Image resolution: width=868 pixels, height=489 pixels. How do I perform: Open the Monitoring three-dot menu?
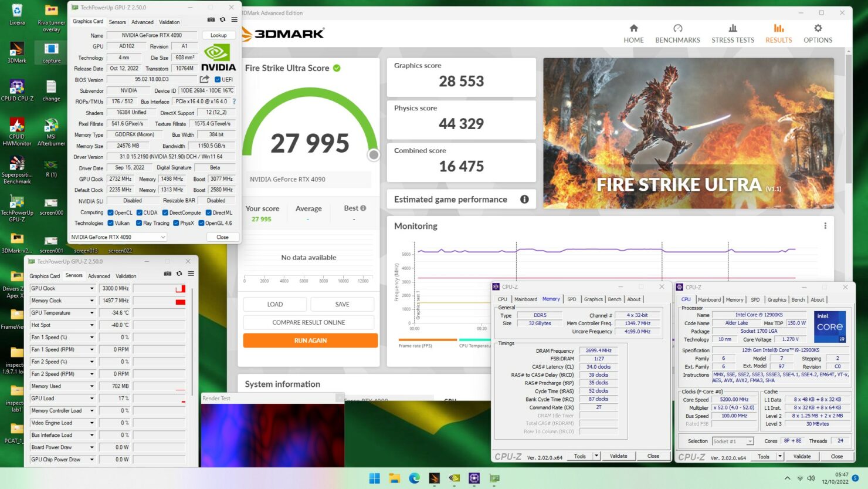[x=825, y=226]
